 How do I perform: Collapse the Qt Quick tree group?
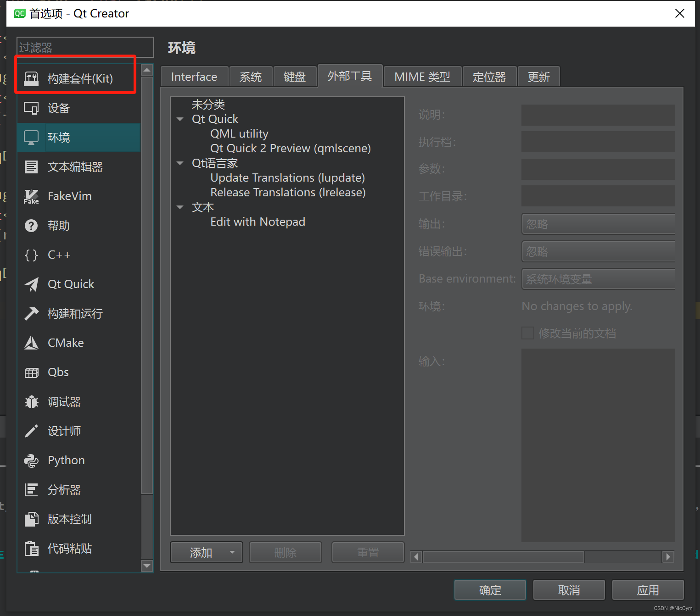pos(180,119)
